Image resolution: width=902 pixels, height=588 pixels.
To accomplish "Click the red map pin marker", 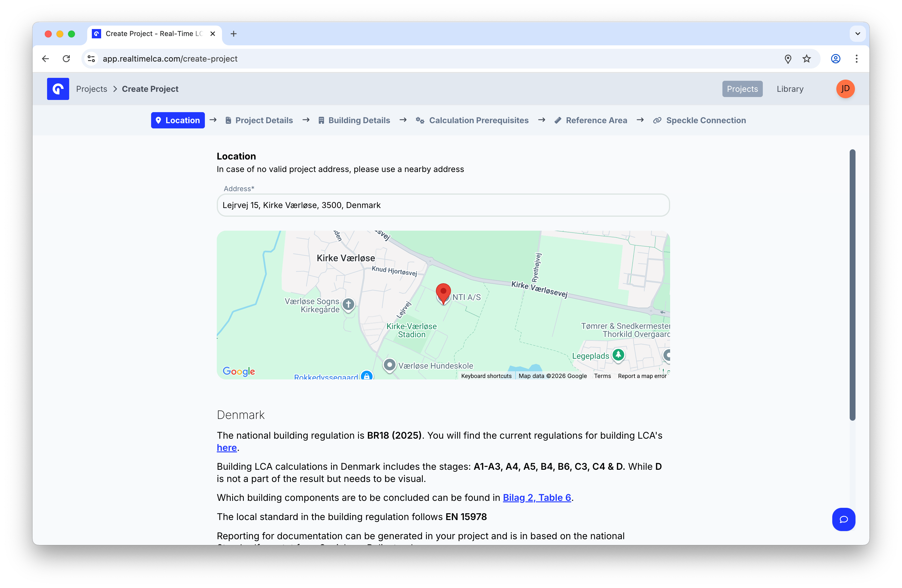I will coord(443,294).
